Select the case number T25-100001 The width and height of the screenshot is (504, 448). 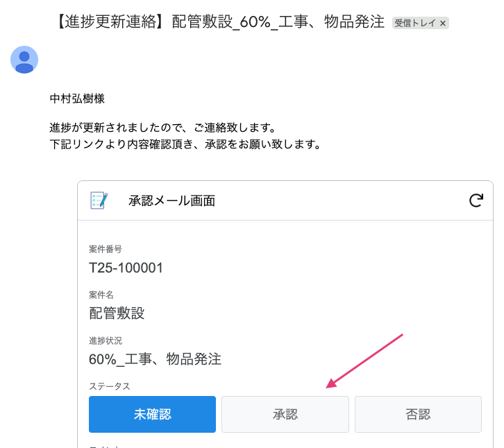point(126,268)
